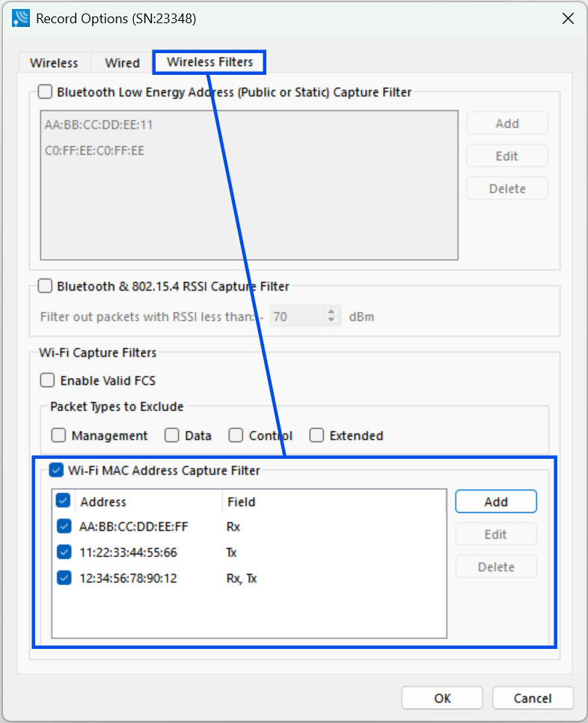This screenshot has height=723, width=588.
Task: Click Delete in Wi-Fi MAC filter section
Action: coord(496,567)
